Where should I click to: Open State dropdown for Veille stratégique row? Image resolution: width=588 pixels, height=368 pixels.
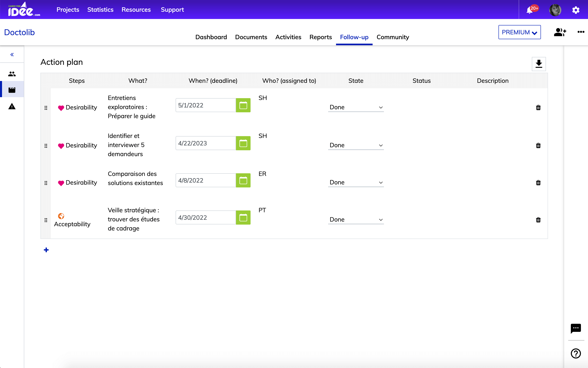(356, 220)
